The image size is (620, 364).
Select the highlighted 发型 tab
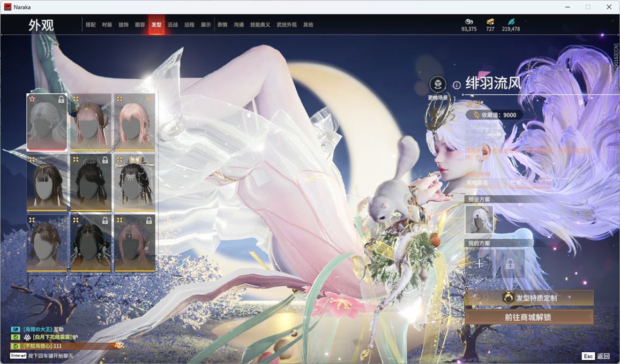tap(156, 25)
